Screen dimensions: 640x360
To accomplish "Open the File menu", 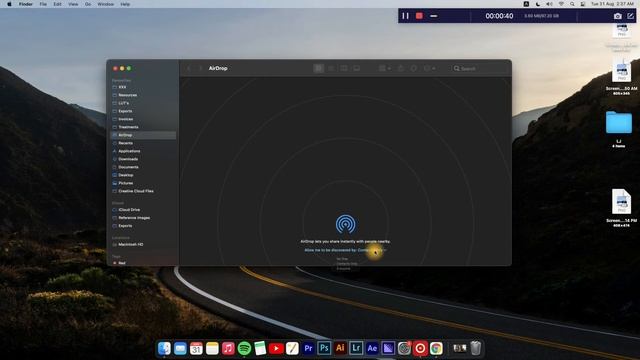I will tap(43, 4).
